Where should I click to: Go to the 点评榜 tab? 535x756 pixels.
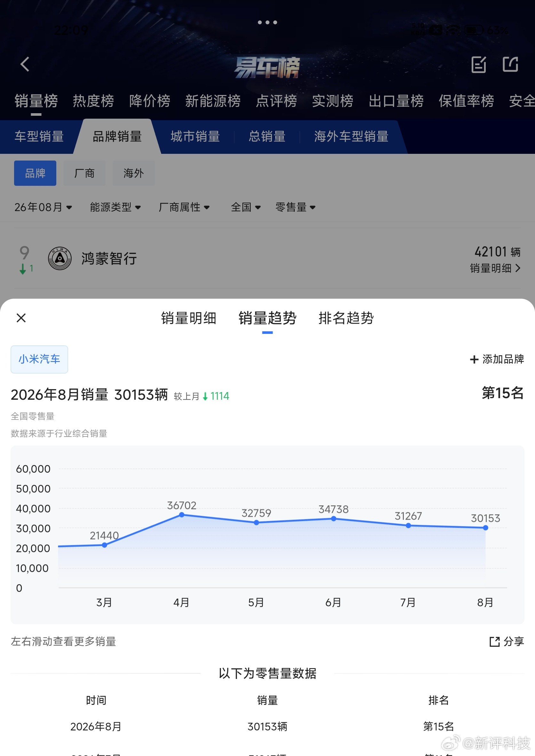(x=276, y=101)
